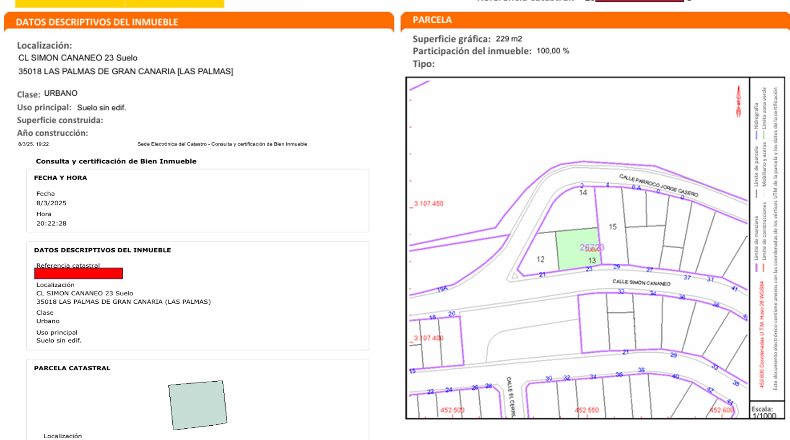Click parcel number 12 on the map

click(x=540, y=259)
